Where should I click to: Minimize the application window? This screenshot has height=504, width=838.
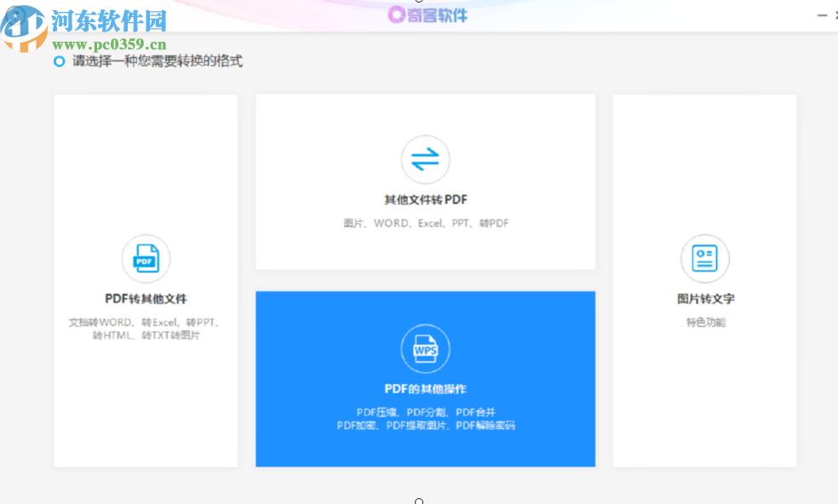[822, 15]
